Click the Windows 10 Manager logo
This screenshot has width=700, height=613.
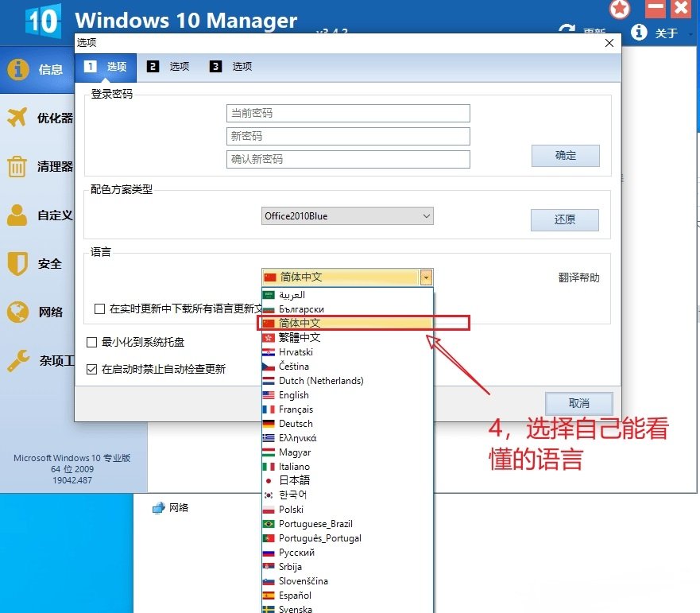(44, 21)
